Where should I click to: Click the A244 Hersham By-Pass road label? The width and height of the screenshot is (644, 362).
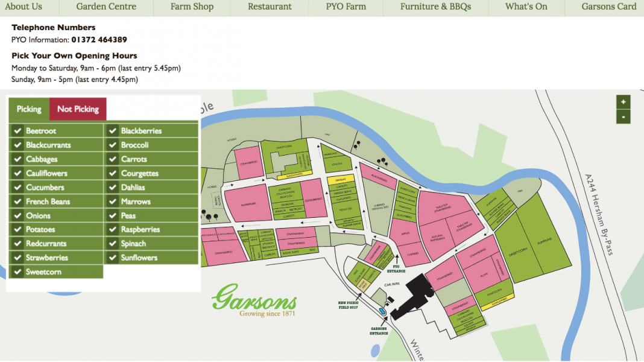599,215
